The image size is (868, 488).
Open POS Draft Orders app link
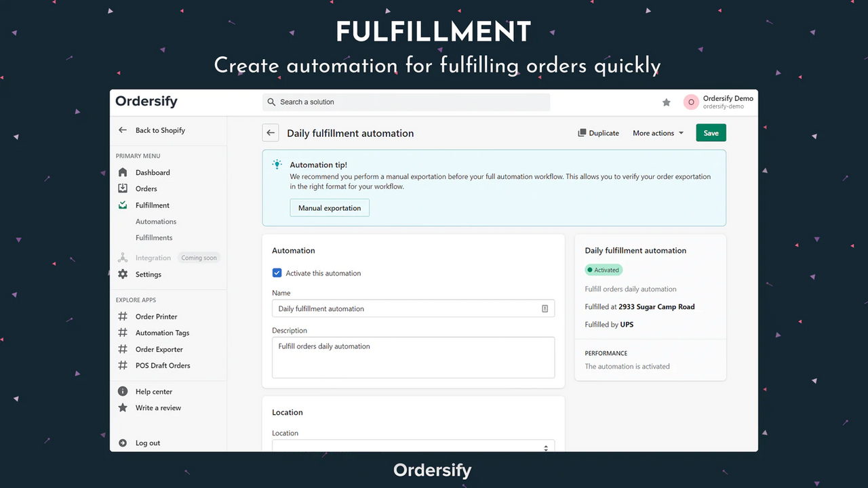[x=163, y=365]
